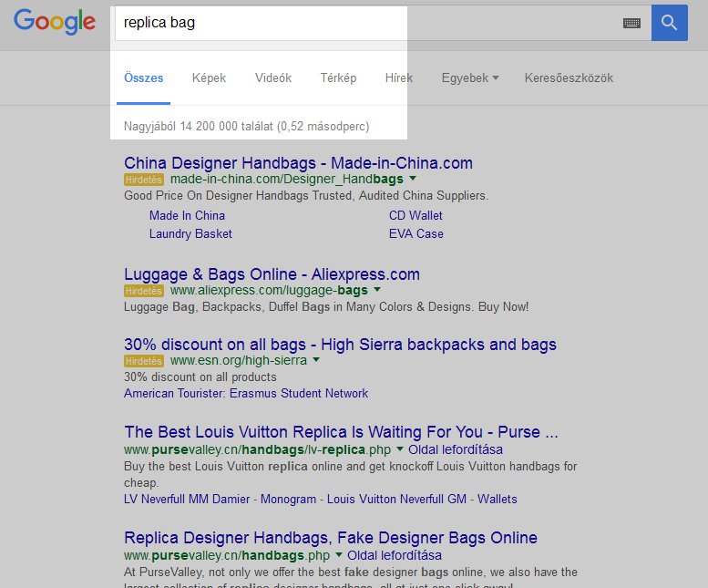The height and width of the screenshot is (588, 708).
Task: Open the Térkép tab
Action: (338, 77)
